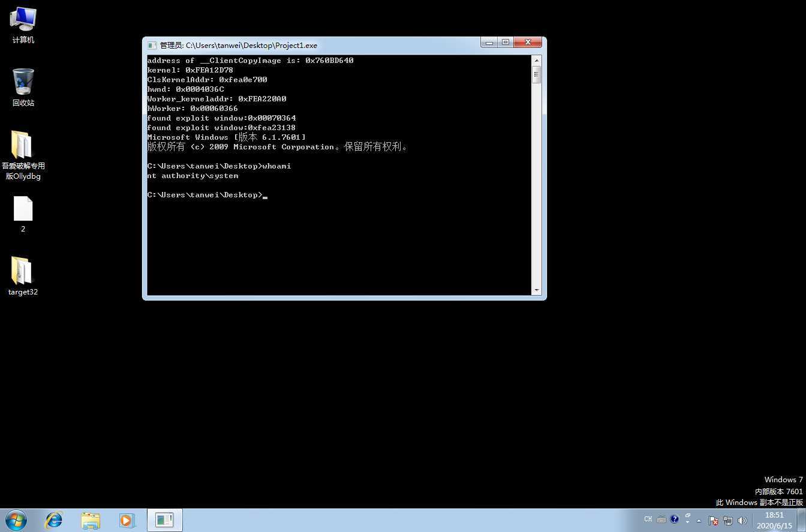The height and width of the screenshot is (532, 806).
Task: Click the 'hwnd: 0x0004036C' line
Action: coord(185,89)
